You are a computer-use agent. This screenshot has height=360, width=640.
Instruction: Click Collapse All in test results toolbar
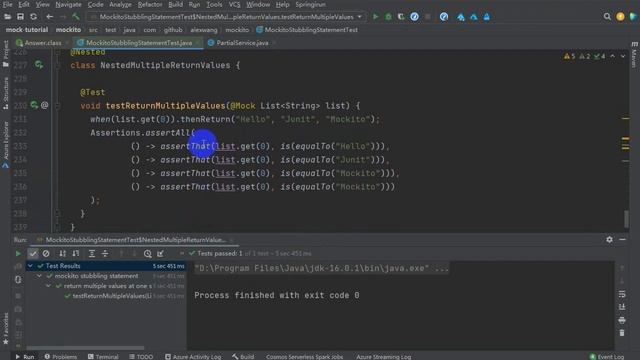click(x=105, y=253)
